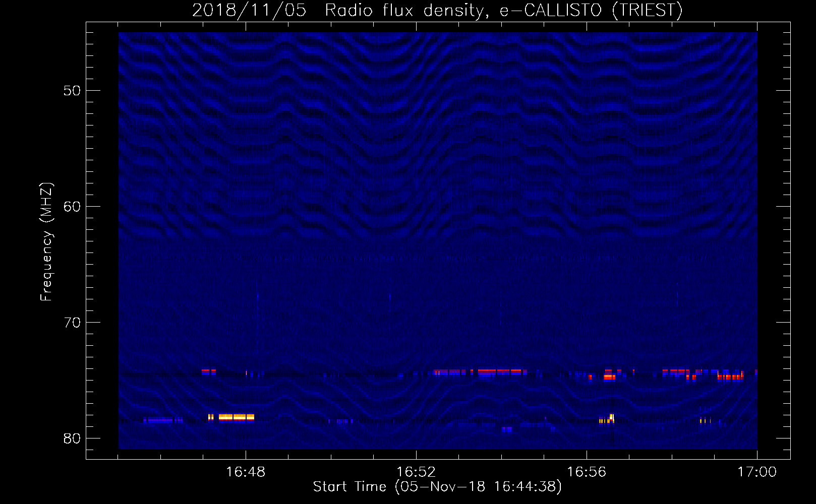Click the frequency tick label 80
This screenshot has height=504, width=816.
72,438
